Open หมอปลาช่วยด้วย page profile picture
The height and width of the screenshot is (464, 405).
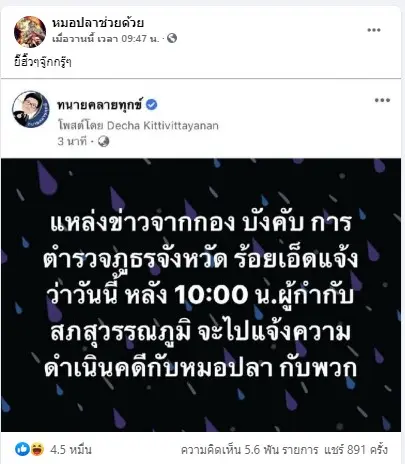coord(30,31)
